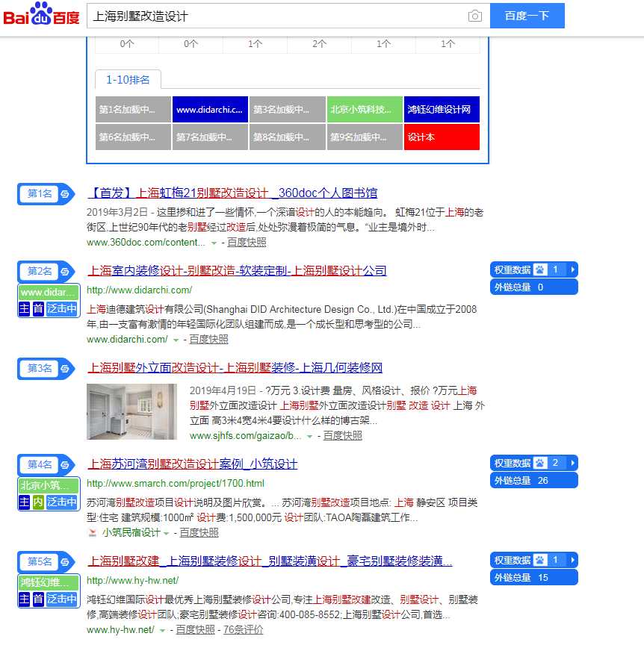The height and width of the screenshot is (648, 644).
Task: Click the kitchen thumbnail in the third result
Action: [x=131, y=411]
